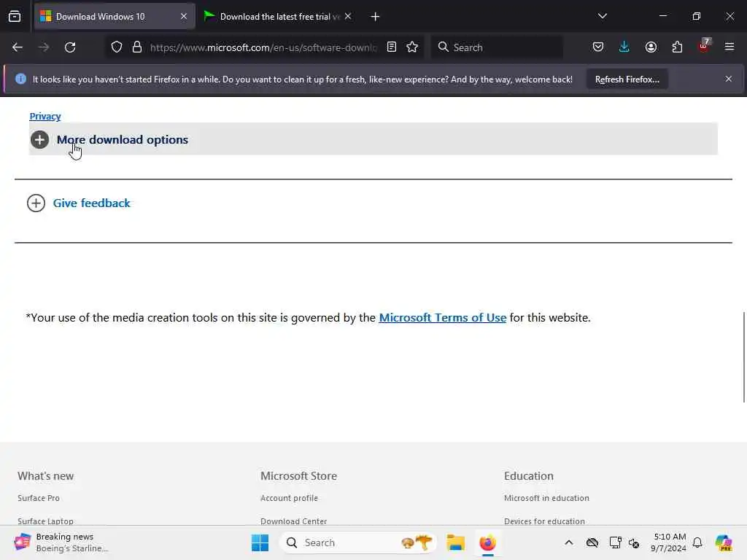This screenshot has height=560, width=747.
Task: Click the Firefox toolbar Search box
Action: click(497, 47)
